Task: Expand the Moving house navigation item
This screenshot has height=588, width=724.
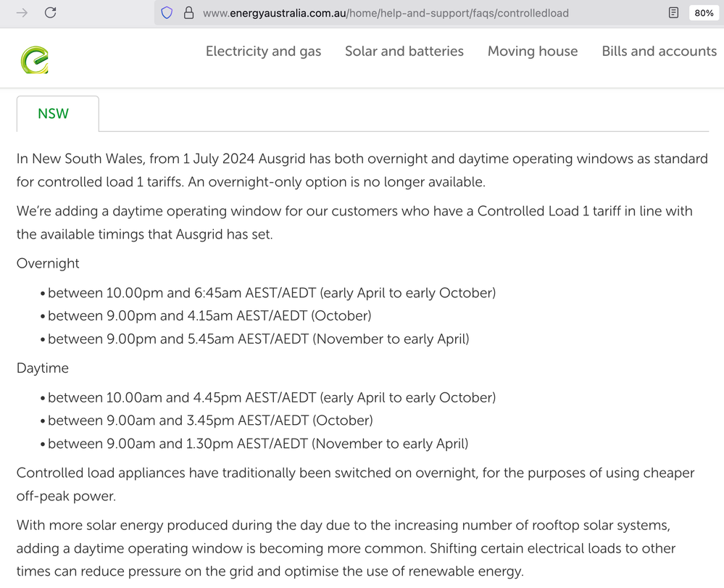Action: pyautogui.click(x=533, y=51)
